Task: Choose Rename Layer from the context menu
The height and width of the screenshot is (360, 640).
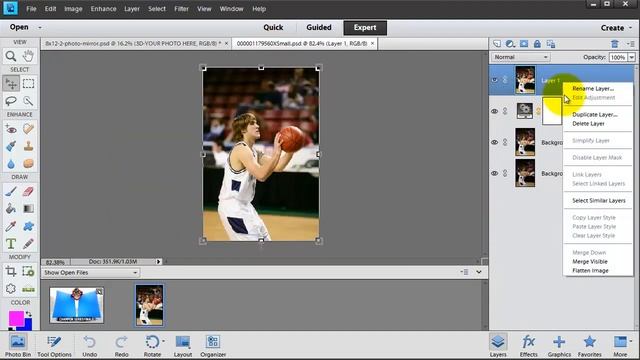Action: (x=593, y=89)
